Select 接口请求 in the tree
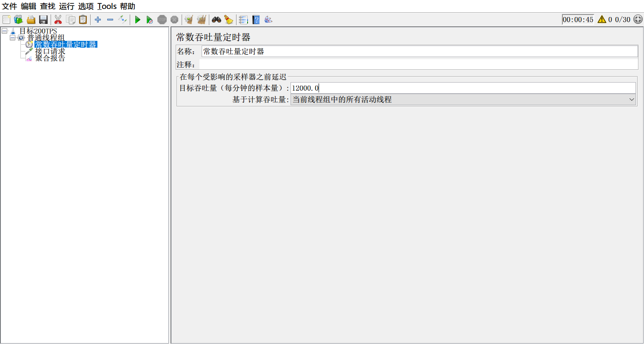This screenshot has width=644, height=344. (x=50, y=52)
